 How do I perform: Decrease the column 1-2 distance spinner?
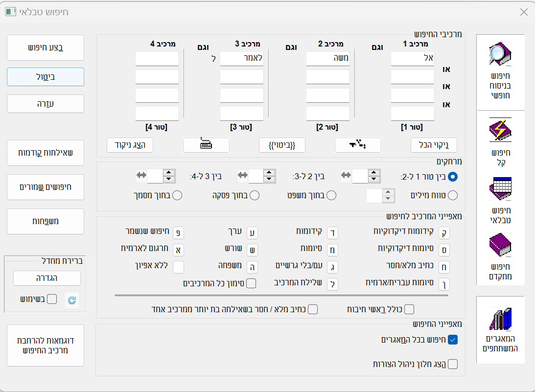[x=374, y=179]
